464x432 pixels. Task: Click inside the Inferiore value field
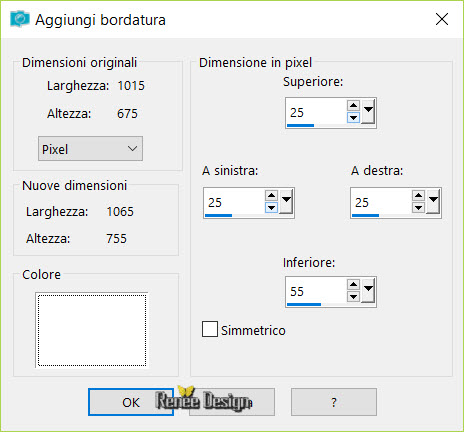click(316, 291)
